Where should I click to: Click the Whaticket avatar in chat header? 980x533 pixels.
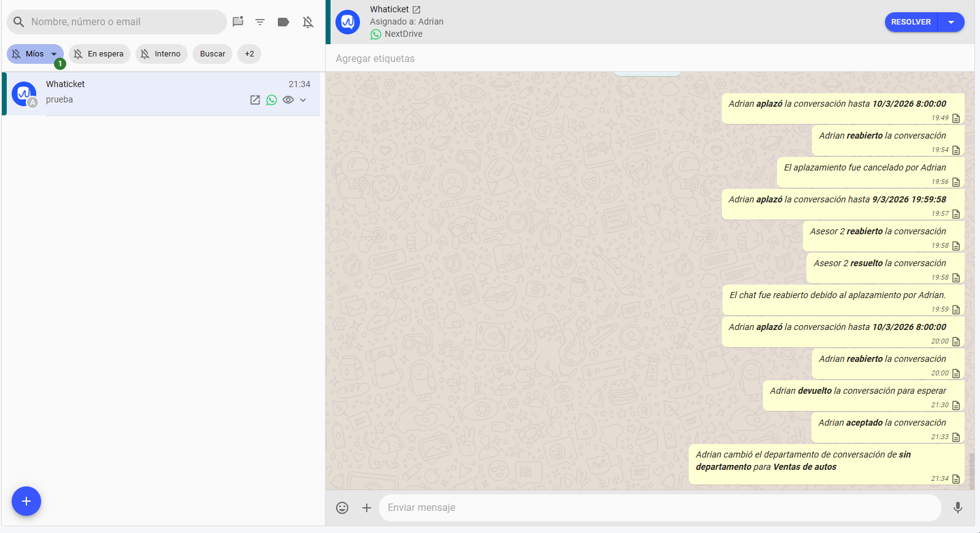pos(348,22)
